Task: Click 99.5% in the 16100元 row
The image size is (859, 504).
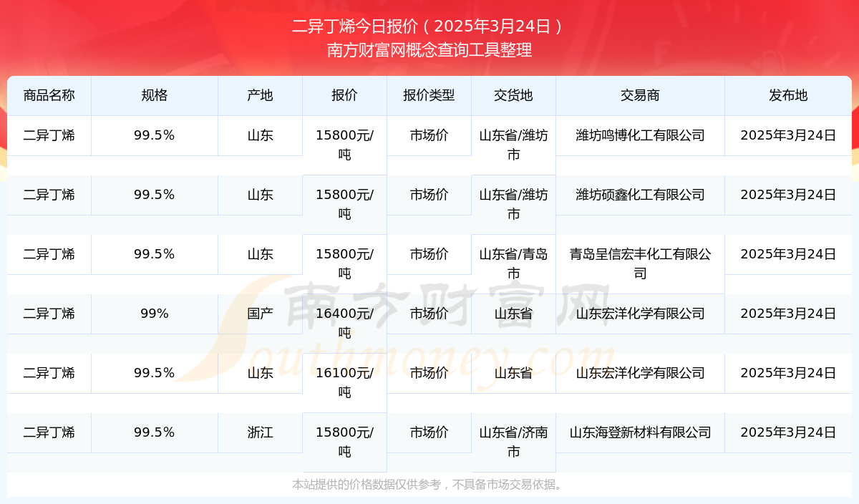Action: (x=155, y=373)
